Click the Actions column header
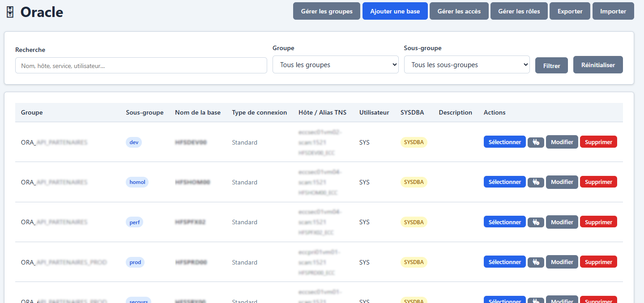The image size is (644, 303). [495, 112]
